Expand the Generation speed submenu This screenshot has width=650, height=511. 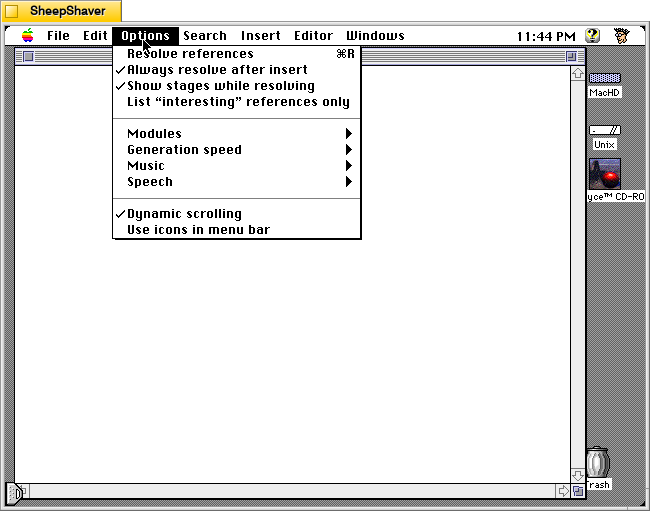pyautogui.click(x=237, y=150)
